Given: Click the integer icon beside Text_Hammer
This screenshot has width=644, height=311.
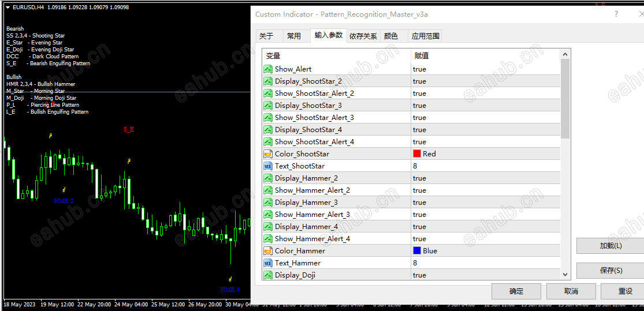Looking at the screenshot, I should (x=268, y=263).
